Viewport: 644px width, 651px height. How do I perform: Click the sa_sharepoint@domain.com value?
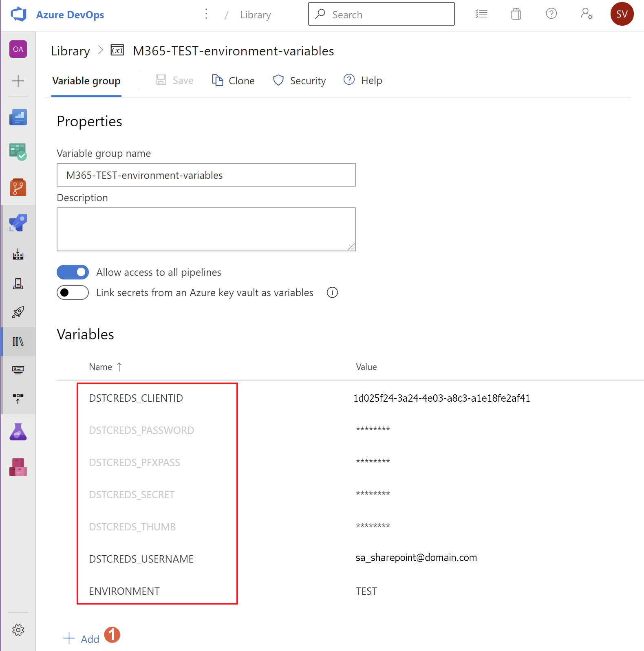tap(416, 557)
